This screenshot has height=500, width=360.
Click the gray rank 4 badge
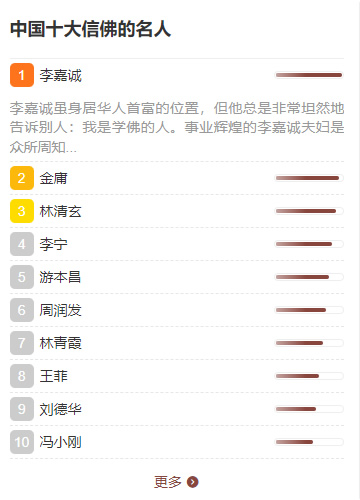[x=22, y=244]
